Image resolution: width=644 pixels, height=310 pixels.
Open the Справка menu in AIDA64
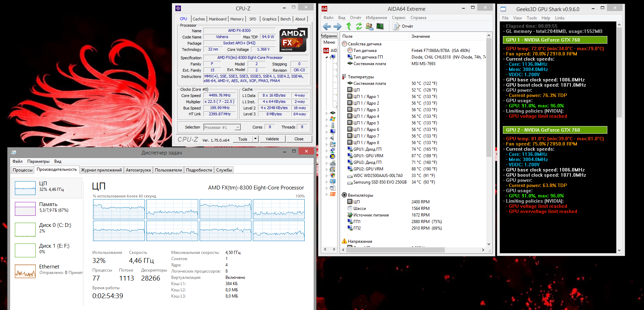[x=418, y=18]
